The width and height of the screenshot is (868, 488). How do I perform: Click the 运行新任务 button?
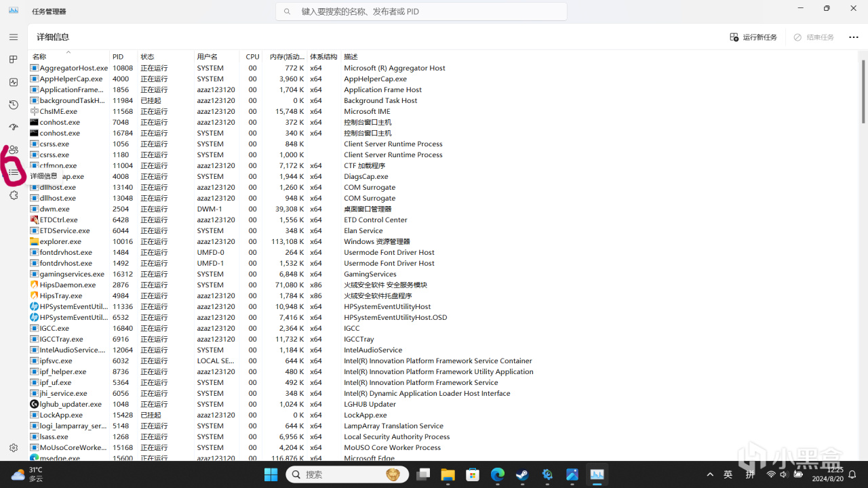coord(753,37)
